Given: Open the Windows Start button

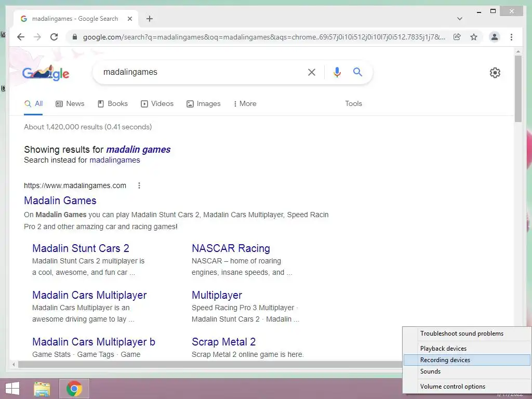Looking at the screenshot, I should coord(12,389).
